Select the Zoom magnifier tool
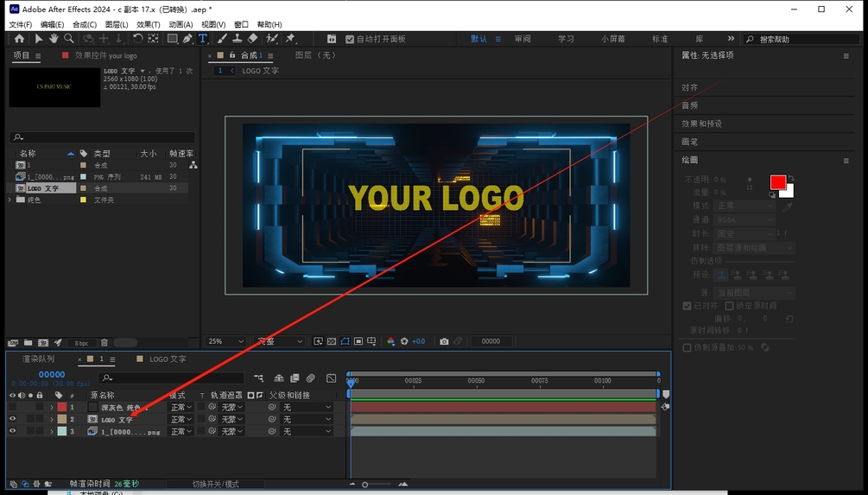The image size is (868, 495). click(x=68, y=39)
